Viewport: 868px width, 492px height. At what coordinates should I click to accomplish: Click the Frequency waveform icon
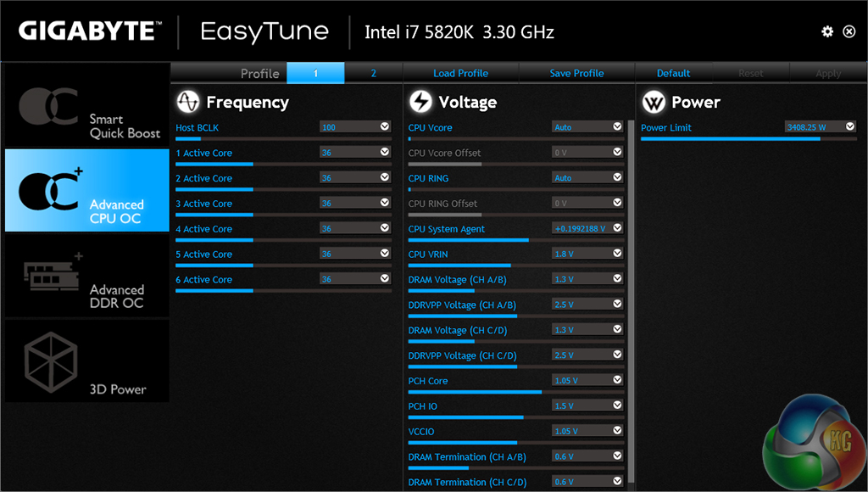pyautogui.click(x=187, y=102)
